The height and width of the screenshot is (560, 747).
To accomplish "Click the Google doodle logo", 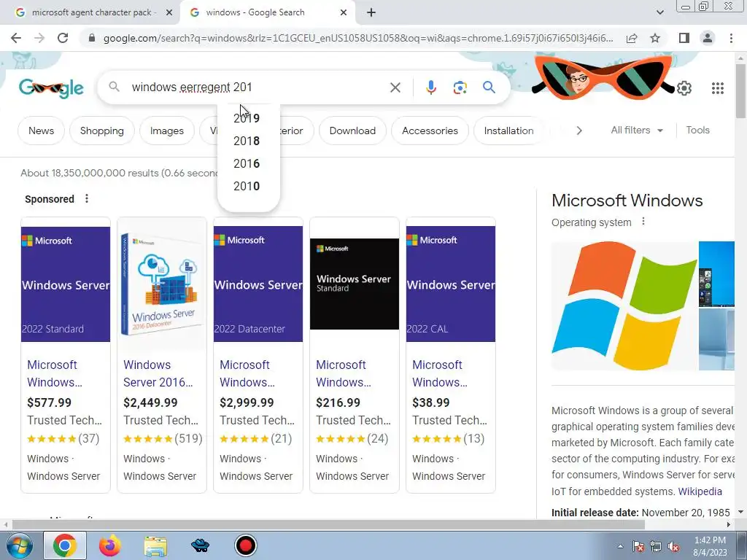I will (52, 88).
